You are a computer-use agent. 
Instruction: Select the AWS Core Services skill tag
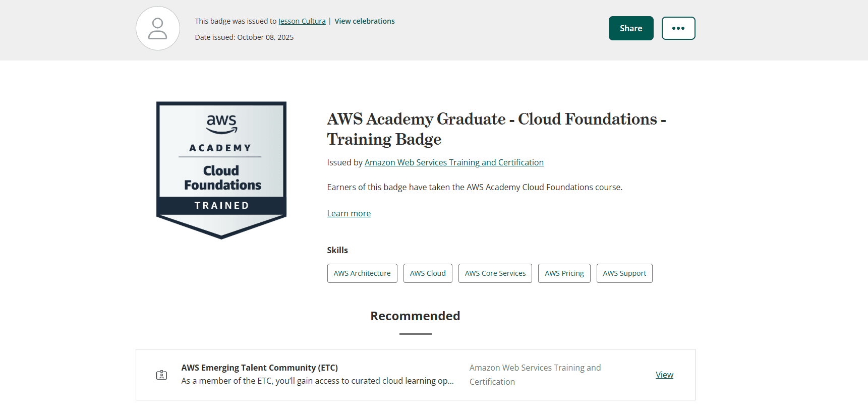coord(495,273)
